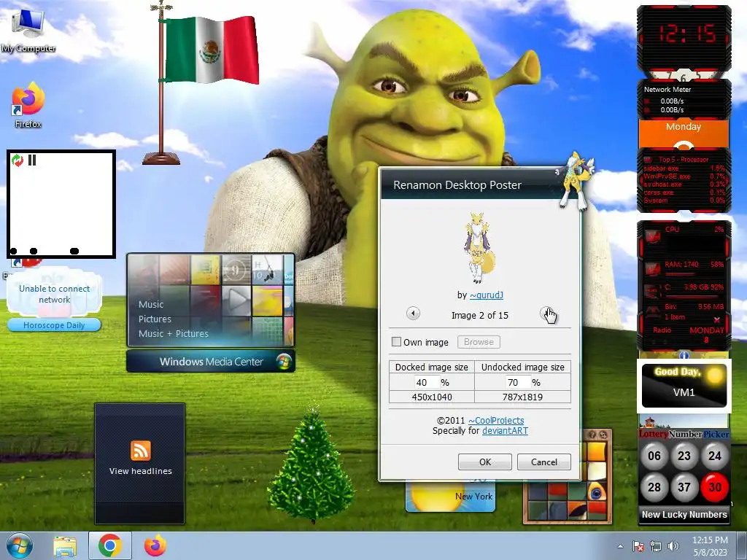Click lottery ball 24

[x=715, y=456]
